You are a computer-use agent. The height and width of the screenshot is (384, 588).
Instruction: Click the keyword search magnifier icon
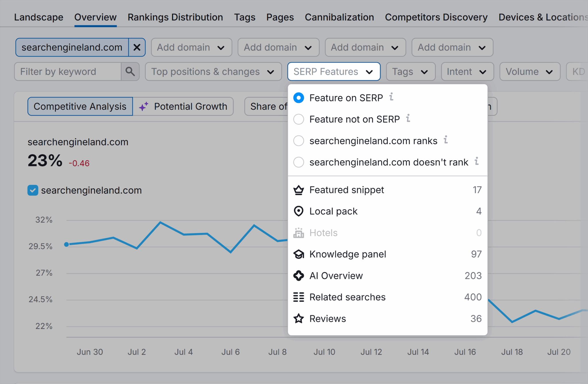click(131, 71)
